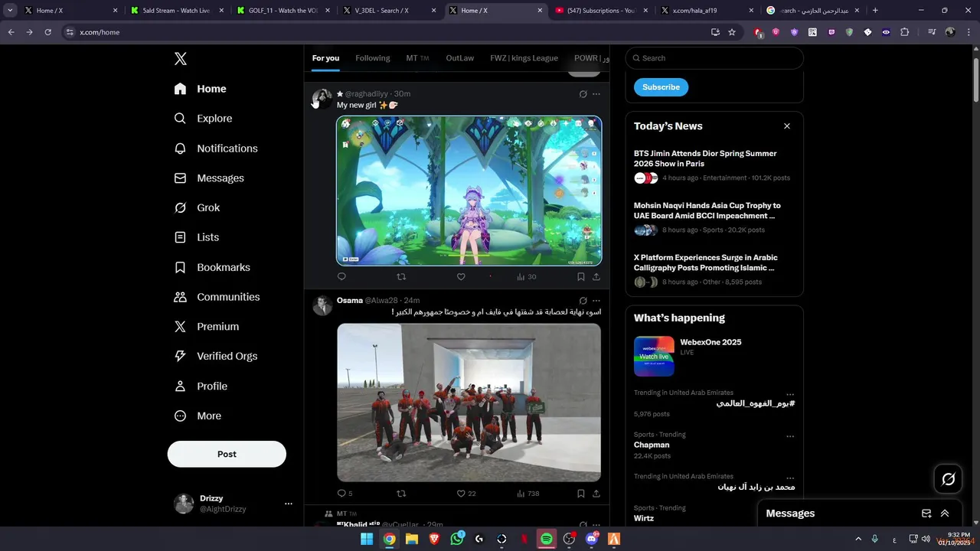Switch to FWZ | kings League tab
This screenshot has height=551, width=980.
coord(524,58)
